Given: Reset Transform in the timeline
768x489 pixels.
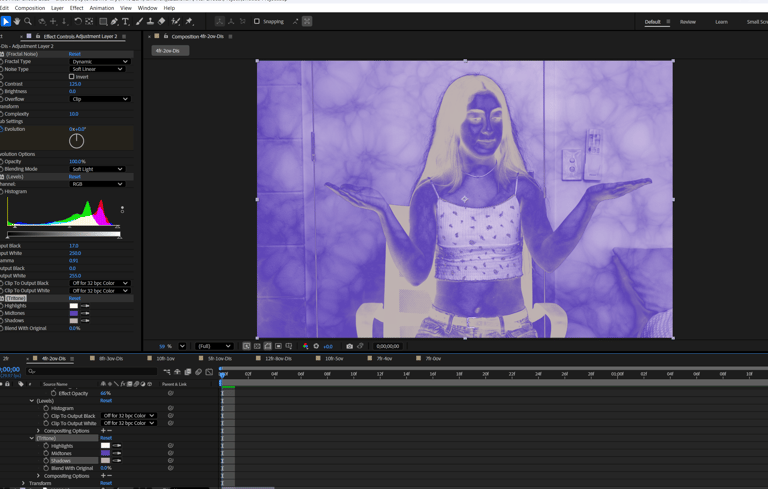Looking at the screenshot, I should (106, 483).
